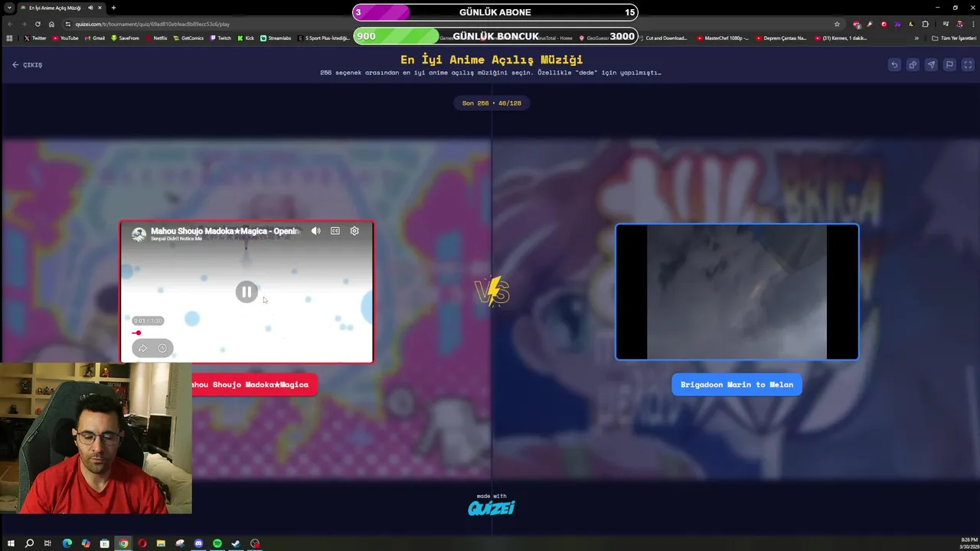
Task: Open the Madoka video title link
Action: tap(224, 230)
